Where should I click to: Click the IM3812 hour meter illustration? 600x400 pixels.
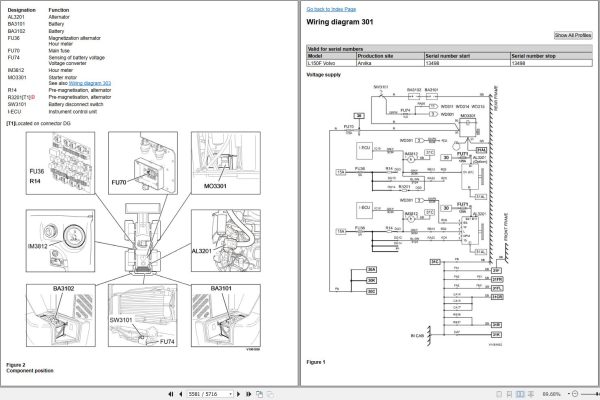pyautogui.click(x=60, y=241)
